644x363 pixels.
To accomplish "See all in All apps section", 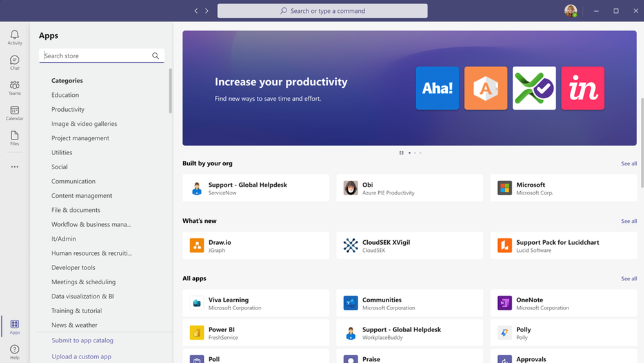I will click(629, 279).
